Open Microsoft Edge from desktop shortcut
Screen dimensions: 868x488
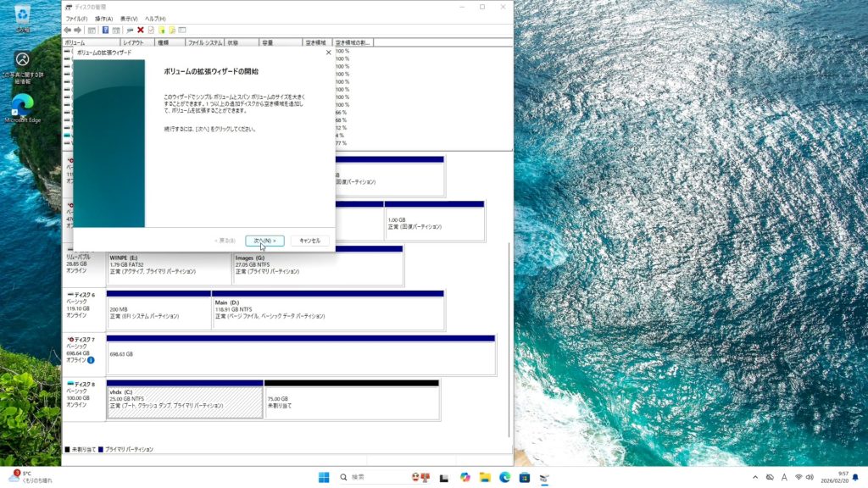pos(23,105)
